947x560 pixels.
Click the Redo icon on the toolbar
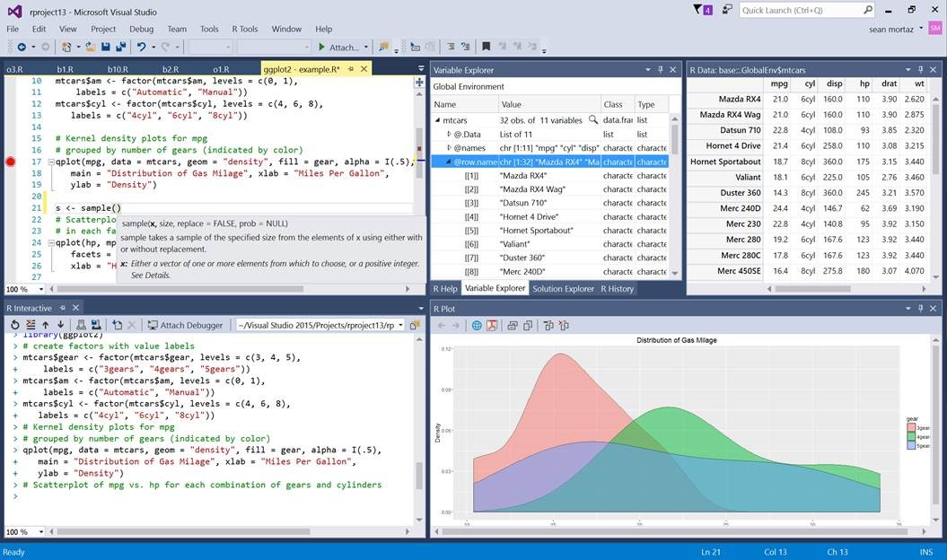point(166,46)
